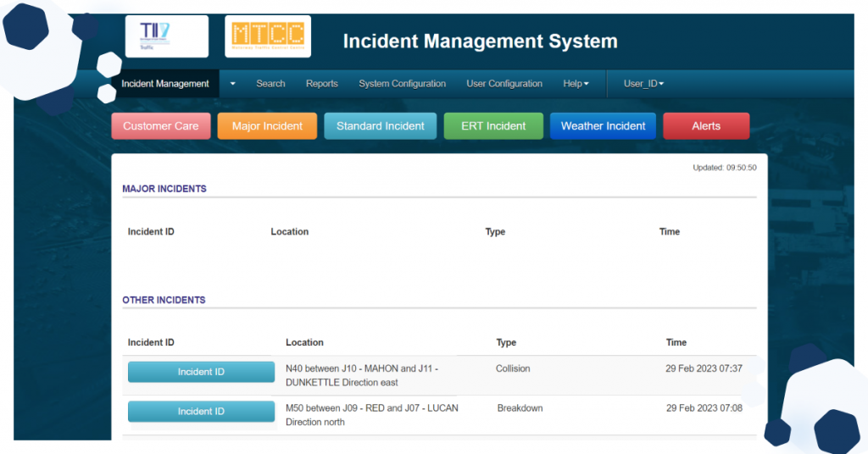Viewport: 868px width, 454px height.
Task: Click the TII Traffic logo
Action: click(x=167, y=36)
